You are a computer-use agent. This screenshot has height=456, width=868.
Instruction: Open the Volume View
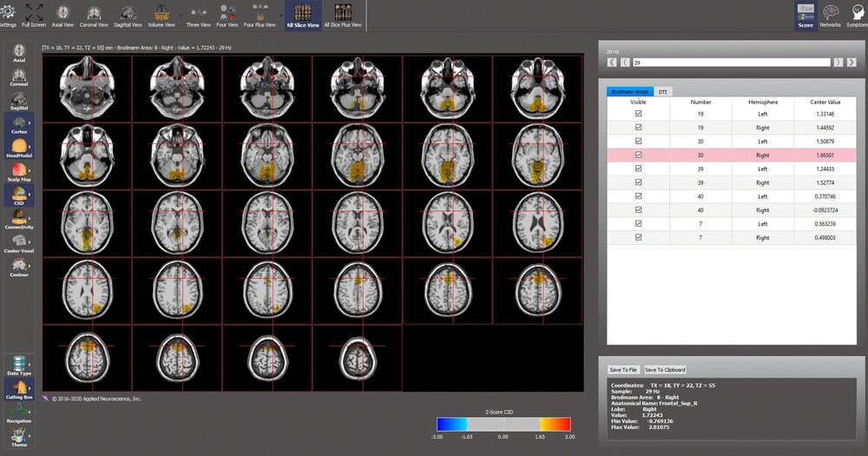coord(162,13)
